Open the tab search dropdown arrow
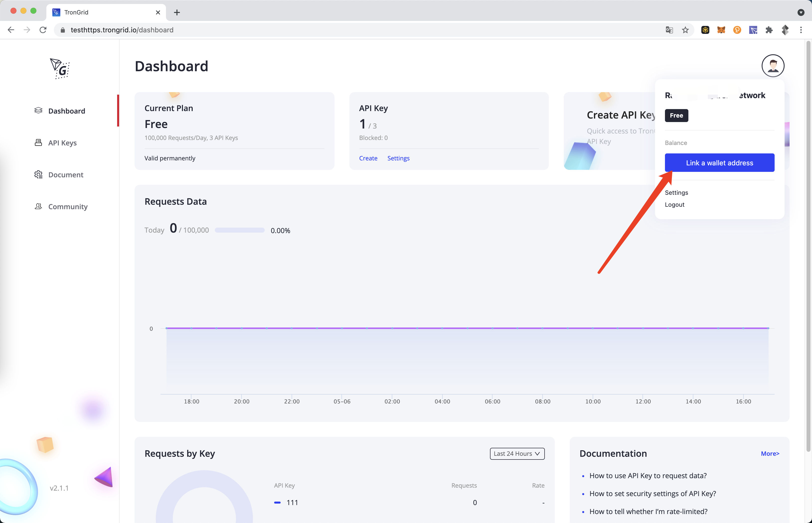Viewport: 812px width, 523px height. 801,12
